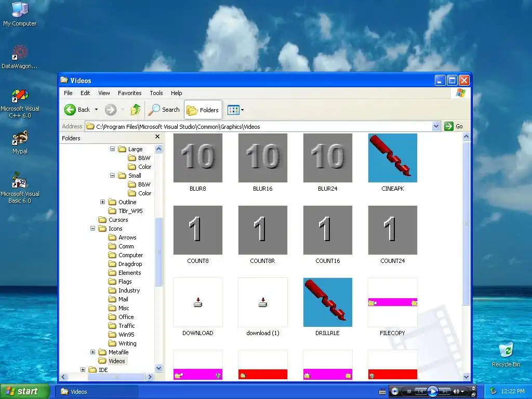Toggle the Folders pane button
Viewport: 532px width, 399px height.
[x=203, y=110]
